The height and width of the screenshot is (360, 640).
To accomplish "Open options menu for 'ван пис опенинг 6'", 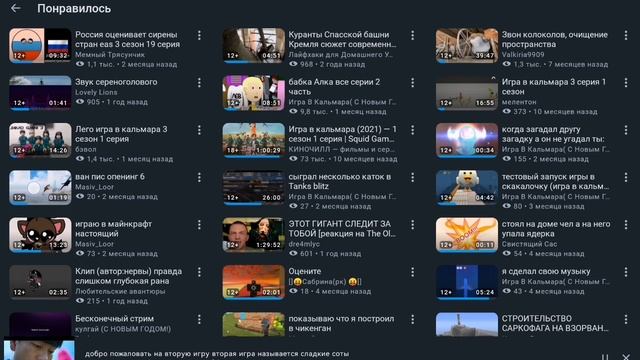I will pyautogui.click(x=199, y=178).
